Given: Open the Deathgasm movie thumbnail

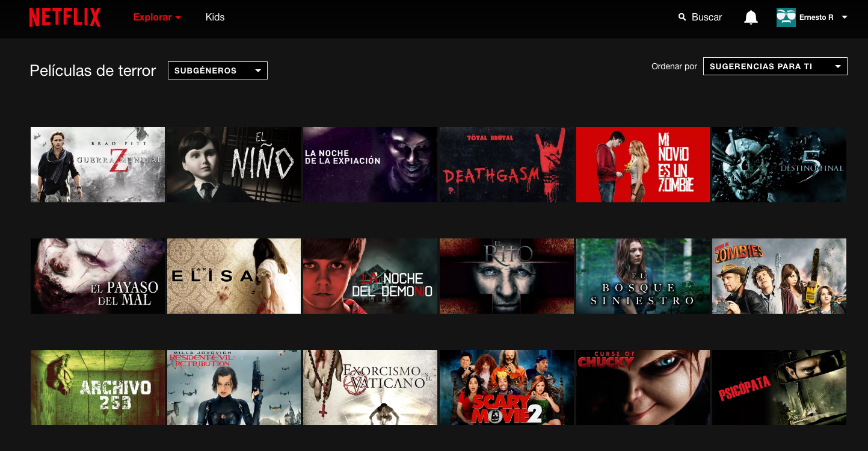Looking at the screenshot, I should [506, 164].
